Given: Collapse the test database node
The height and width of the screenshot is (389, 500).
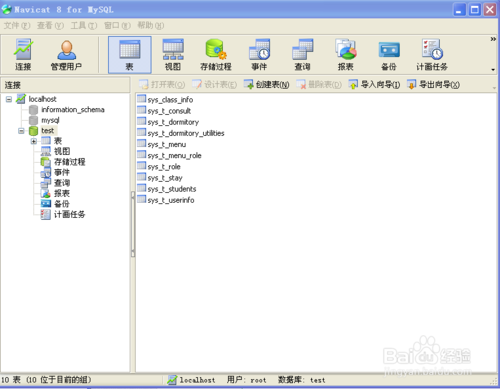Looking at the screenshot, I should click(x=21, y=131).
